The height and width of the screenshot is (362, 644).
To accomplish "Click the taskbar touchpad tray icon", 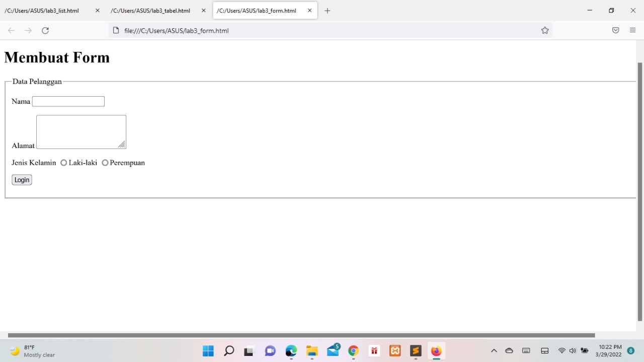I will 544,351.
